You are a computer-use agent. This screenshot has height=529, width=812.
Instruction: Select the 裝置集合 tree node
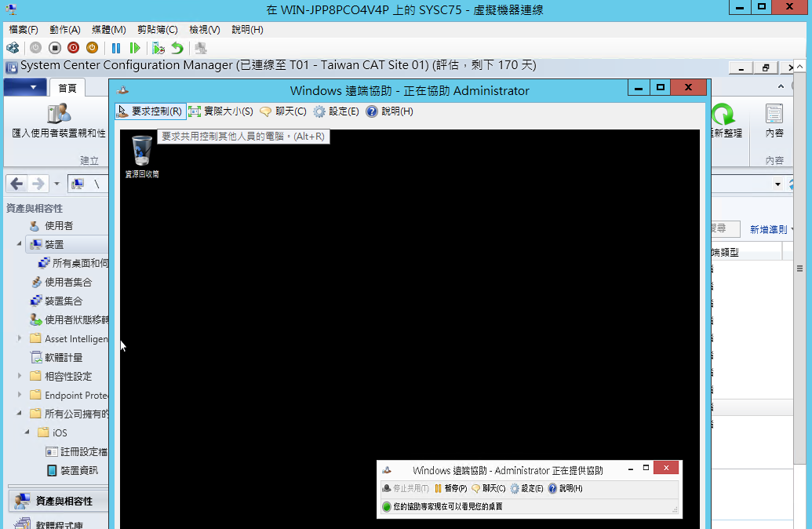(x=56, y=301)
